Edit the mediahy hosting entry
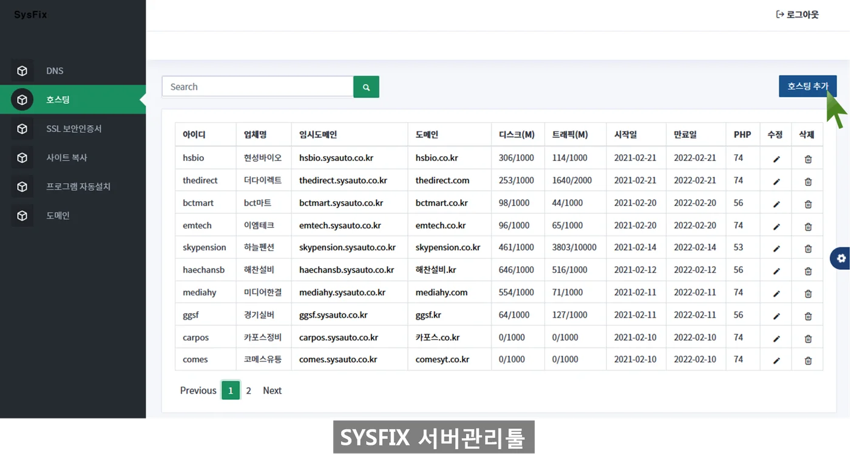This screenshot has height=463, width=868. click(x=776, y=293)
